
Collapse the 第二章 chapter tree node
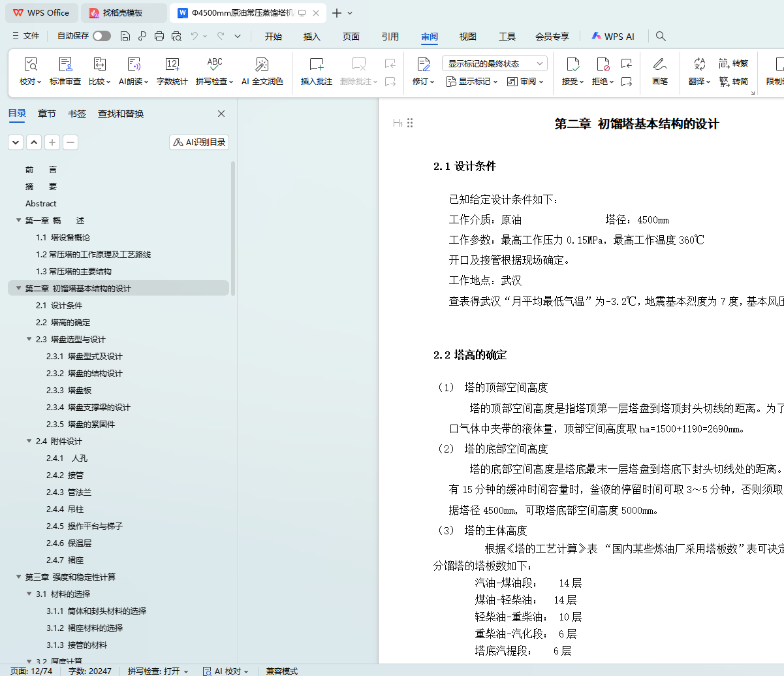coord(19,288)
